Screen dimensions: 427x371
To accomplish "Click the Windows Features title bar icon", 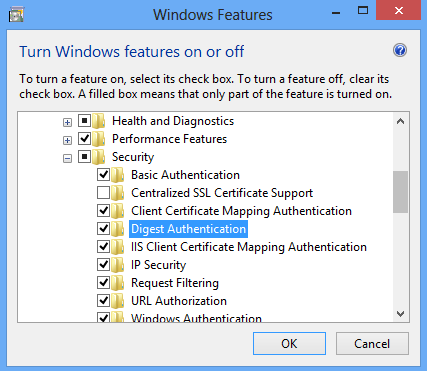I will tap(16, 15).
